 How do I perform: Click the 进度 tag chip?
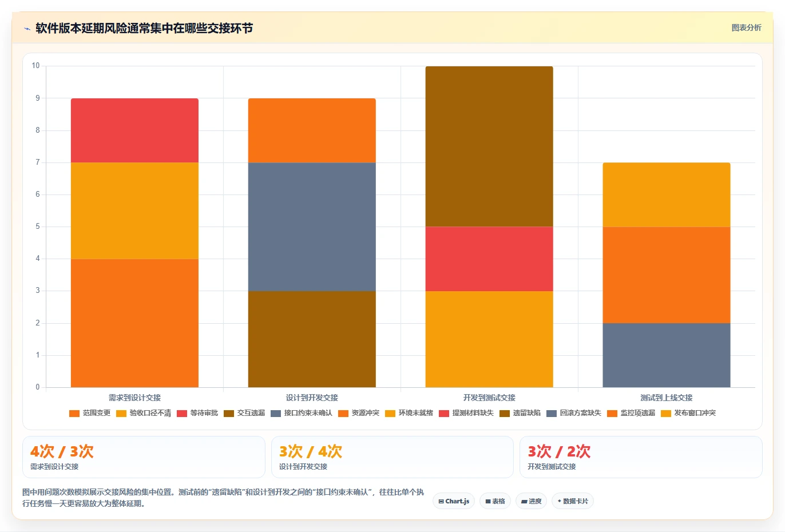click(x=531, y=501)
